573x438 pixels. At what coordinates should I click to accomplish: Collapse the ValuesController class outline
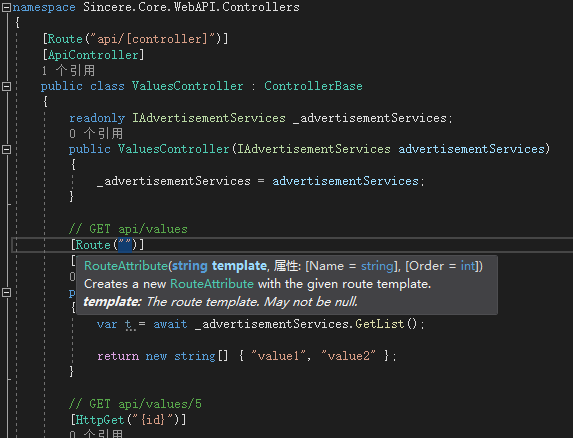[x=6, y=87]
